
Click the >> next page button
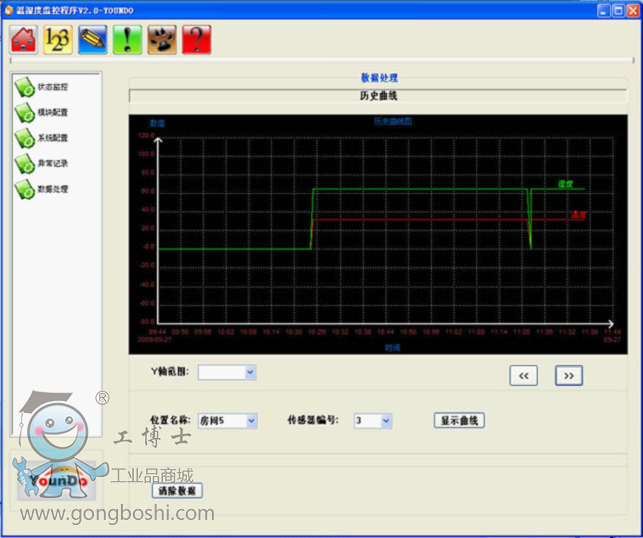[x=569, y=376]
